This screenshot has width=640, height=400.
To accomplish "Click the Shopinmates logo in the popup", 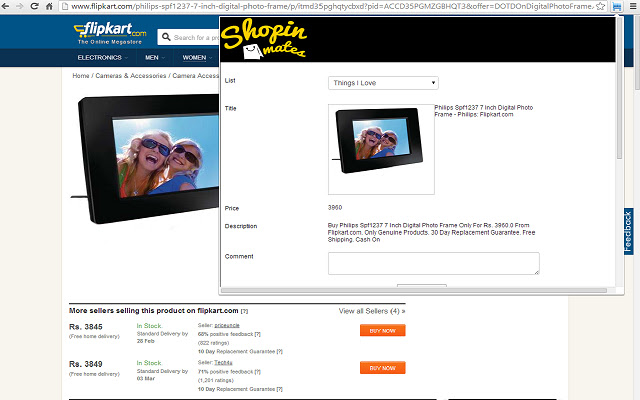I will pyautogui.click(x=264, y=39).
